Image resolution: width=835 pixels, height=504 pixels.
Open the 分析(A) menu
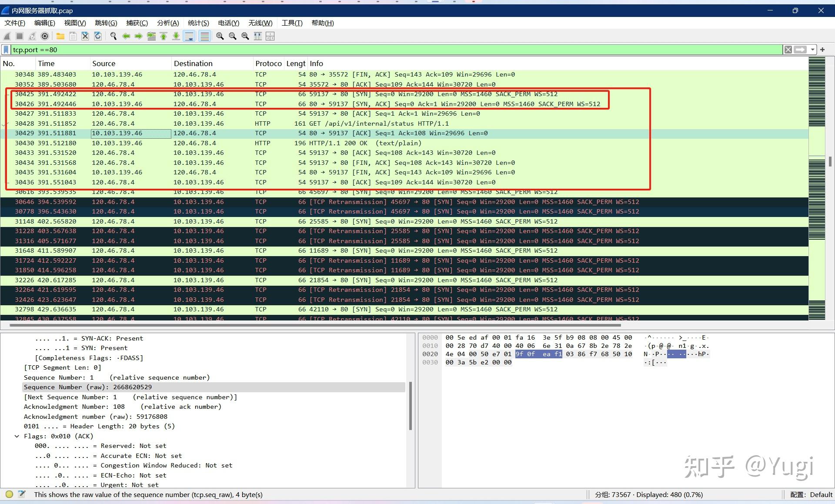point(168,23)
